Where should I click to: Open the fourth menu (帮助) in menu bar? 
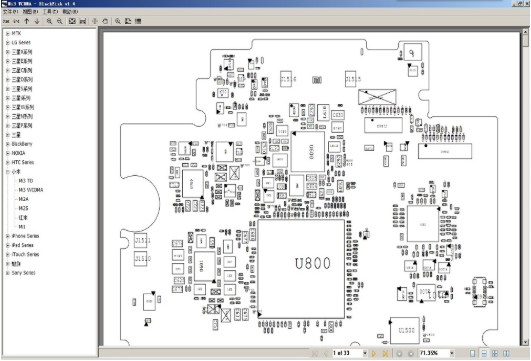click(x=70, y=12)
